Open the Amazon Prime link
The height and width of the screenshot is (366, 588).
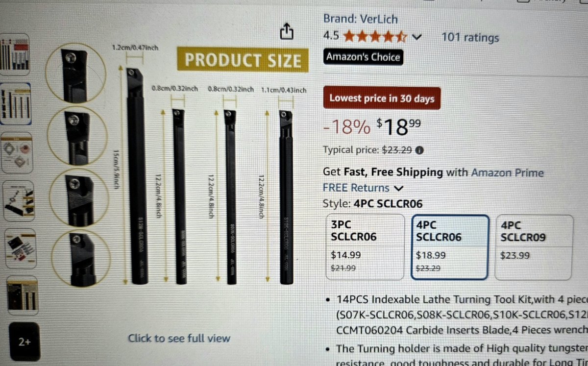[x=507, y=172]
